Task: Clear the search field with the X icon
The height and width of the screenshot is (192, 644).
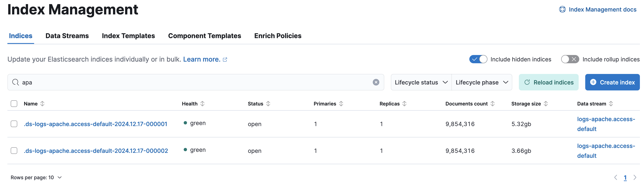Action: [376, 82]
